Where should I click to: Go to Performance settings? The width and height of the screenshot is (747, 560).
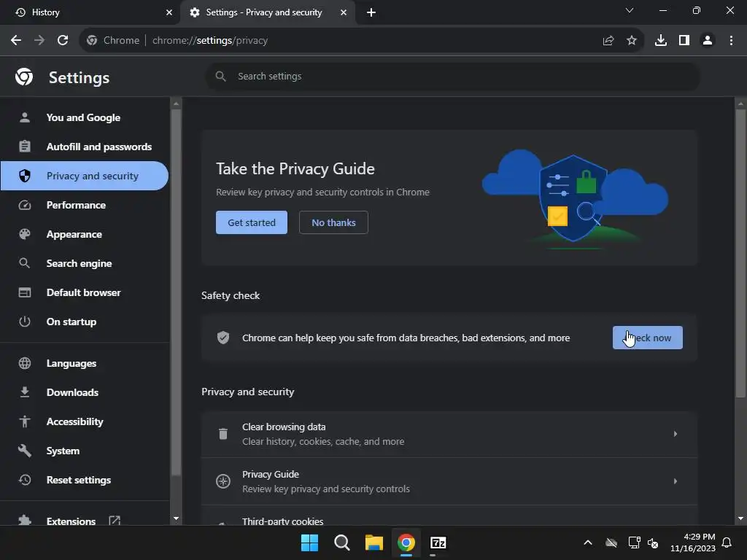(x=85, y=205)
